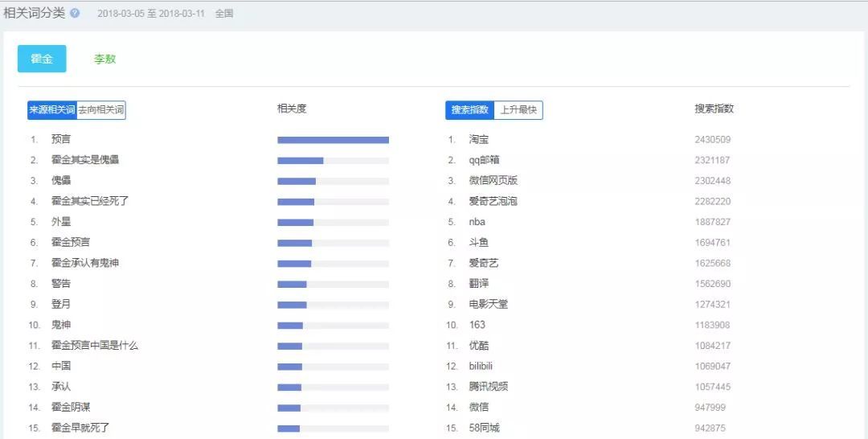Open the related word 预言
Screen dimensions: 868x439
[x=61, y=140]
